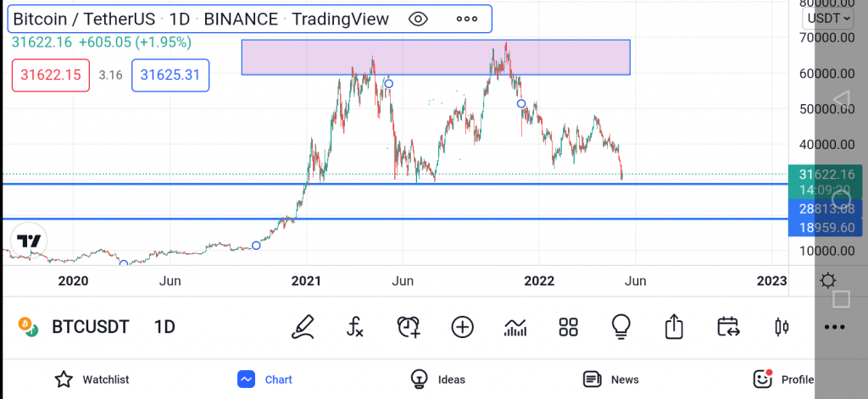Switch to the Watchlist tab
Viewport: 868px width, 399px height.
[92, 379]
